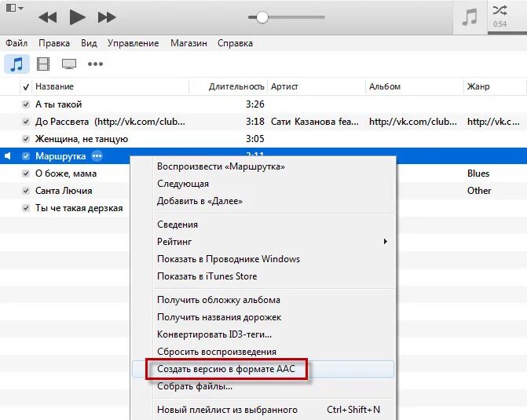The height and width of the screenshot is (420, 527).
Task: Click the Other genre cell
Action: click(x=479, y=191)
